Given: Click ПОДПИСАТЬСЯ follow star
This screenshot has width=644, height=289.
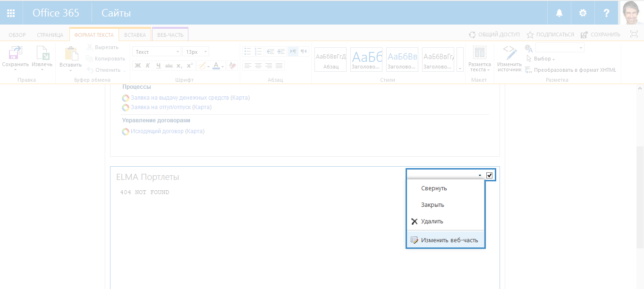Looking at the screenshot, I should (x=551, y=34).
